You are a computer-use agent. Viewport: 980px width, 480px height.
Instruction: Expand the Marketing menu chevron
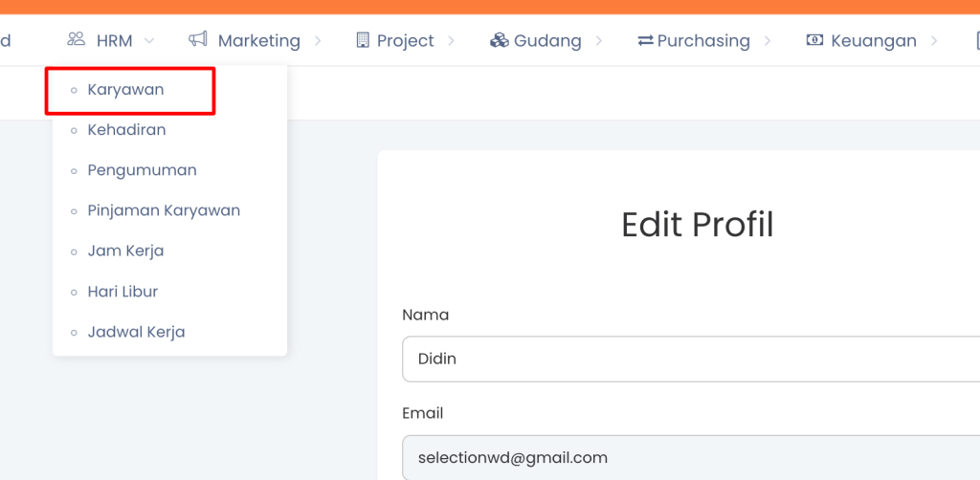pyautogui.click(x=318, y=41)
